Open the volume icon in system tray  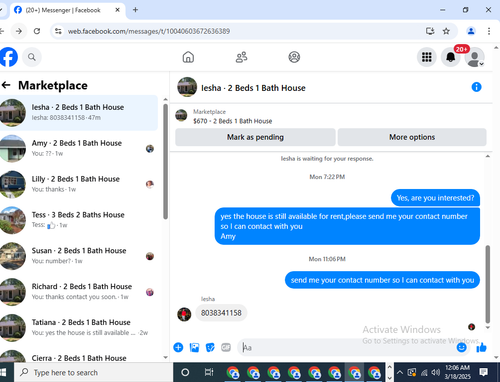(435, 372)
